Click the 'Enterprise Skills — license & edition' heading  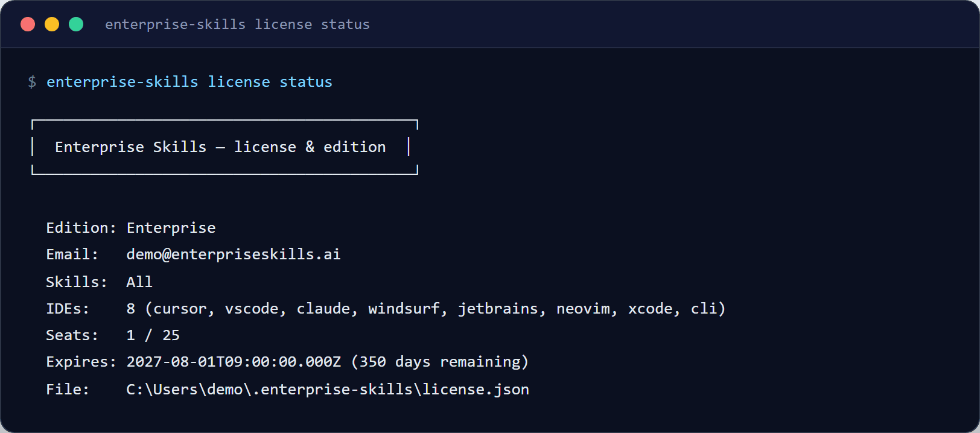click(x=220, y=147)
